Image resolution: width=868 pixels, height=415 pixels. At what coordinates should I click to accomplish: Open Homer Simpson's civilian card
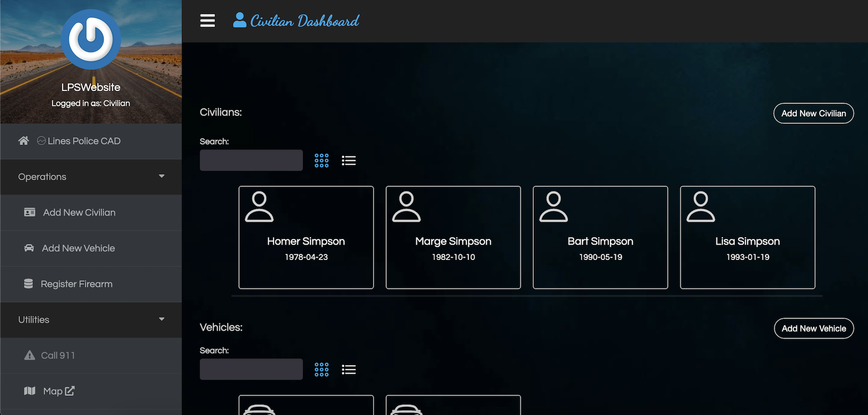(x=306, y=237)
